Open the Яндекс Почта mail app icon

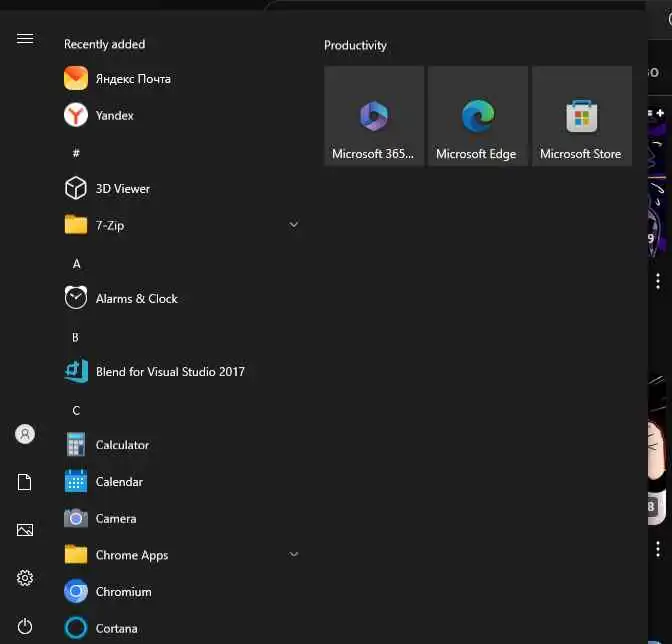click(76, 78)
